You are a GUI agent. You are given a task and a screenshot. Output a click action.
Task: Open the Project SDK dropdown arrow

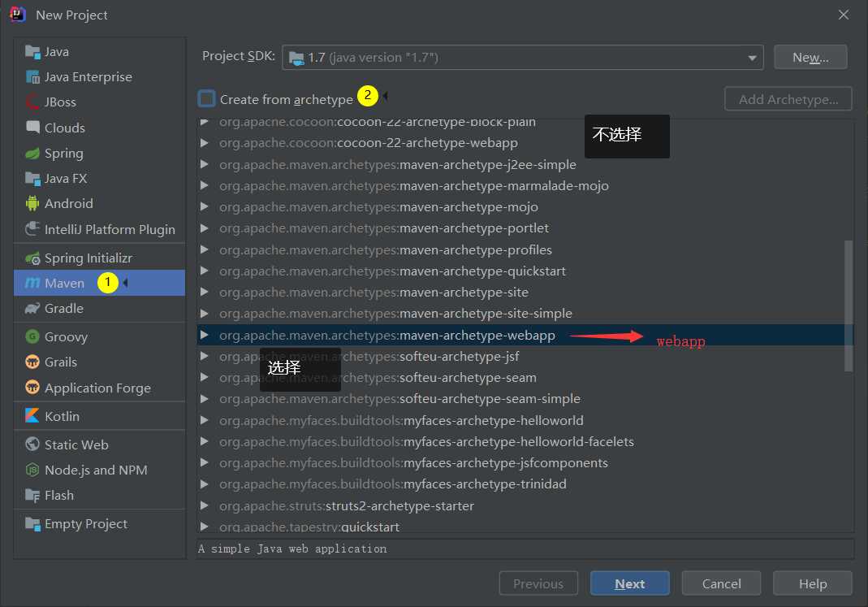(x=752, y=58)
